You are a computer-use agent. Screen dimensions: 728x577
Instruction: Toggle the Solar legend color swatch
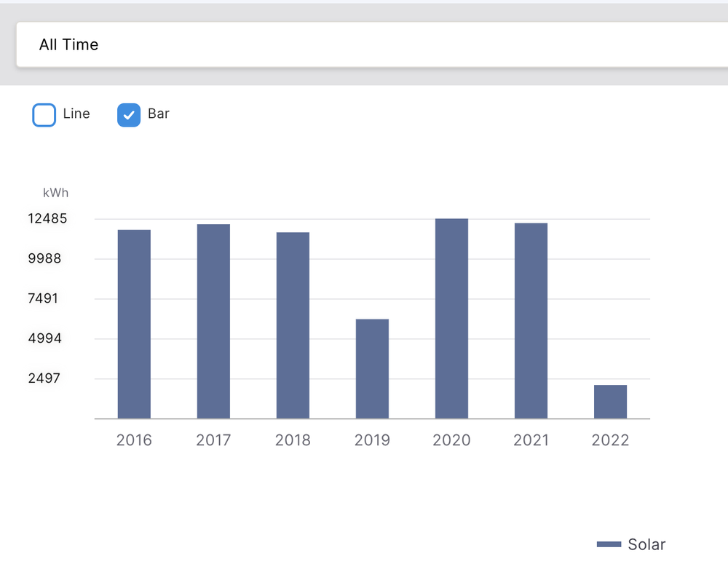[609, 544]
